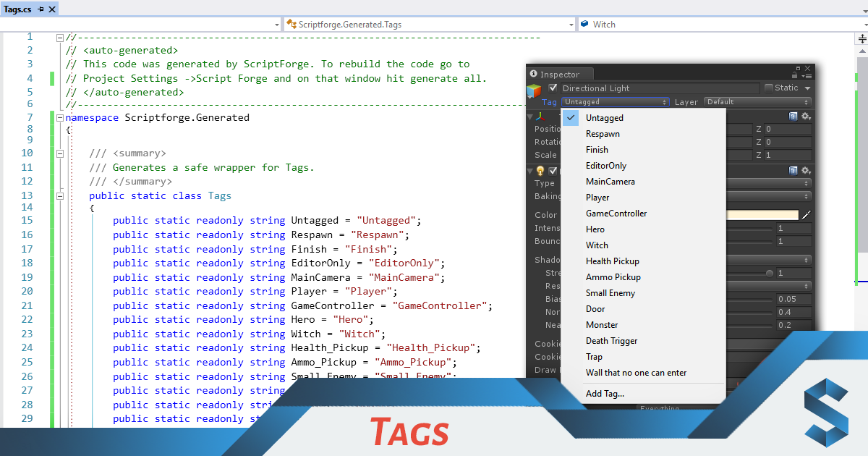Toggle the Inspector lock icon

pos(796,75)
